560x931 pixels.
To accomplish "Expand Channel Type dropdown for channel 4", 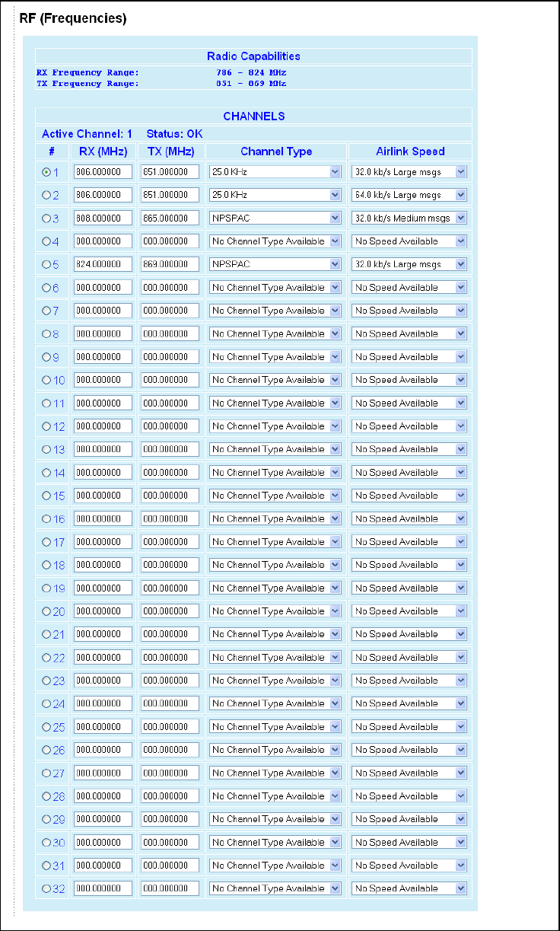I will (275, 241).
